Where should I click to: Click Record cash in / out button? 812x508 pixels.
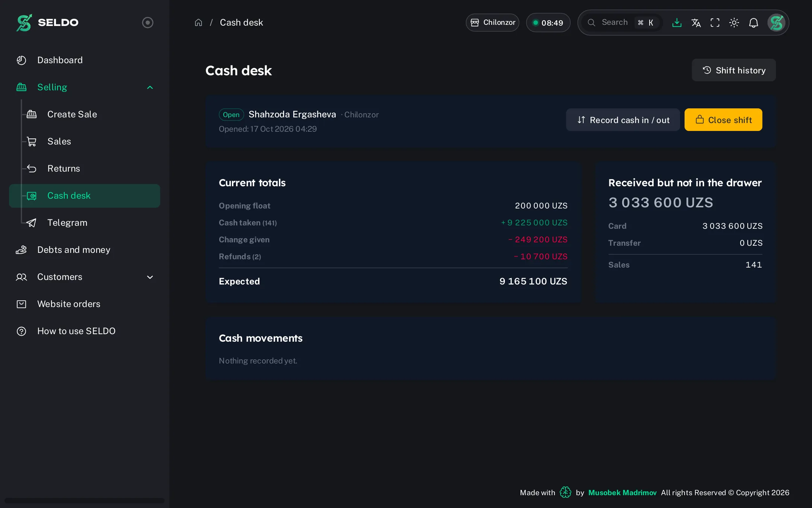(623, 120)
